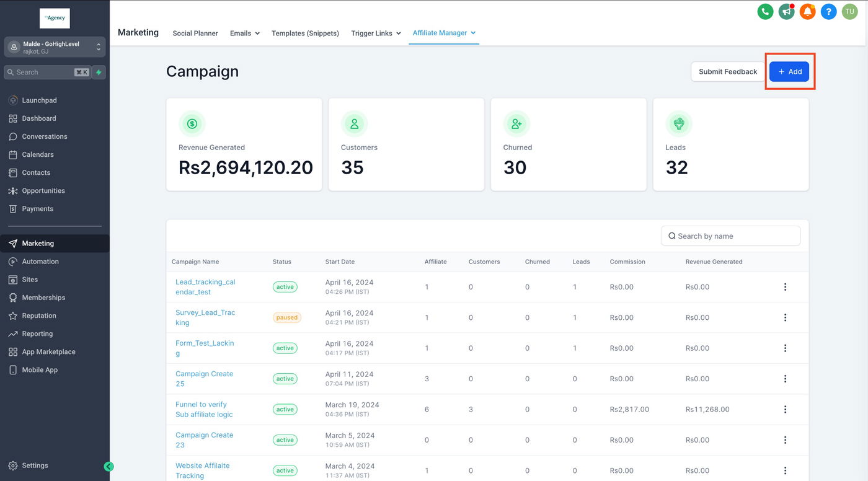Open Settings from the sidebar gear

pyautogui.click(x=35, y=466)
